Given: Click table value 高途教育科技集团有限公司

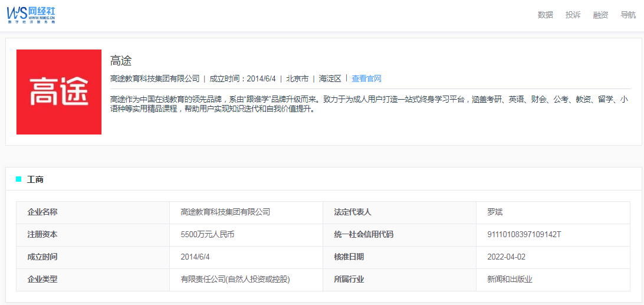Looking at the screenshot, I should [225, 212].
